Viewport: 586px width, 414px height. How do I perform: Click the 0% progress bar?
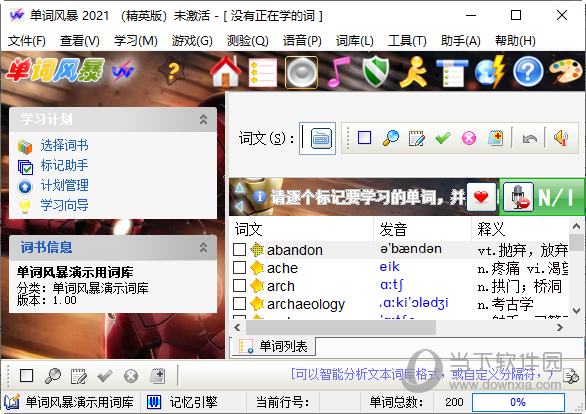point(518,402)
